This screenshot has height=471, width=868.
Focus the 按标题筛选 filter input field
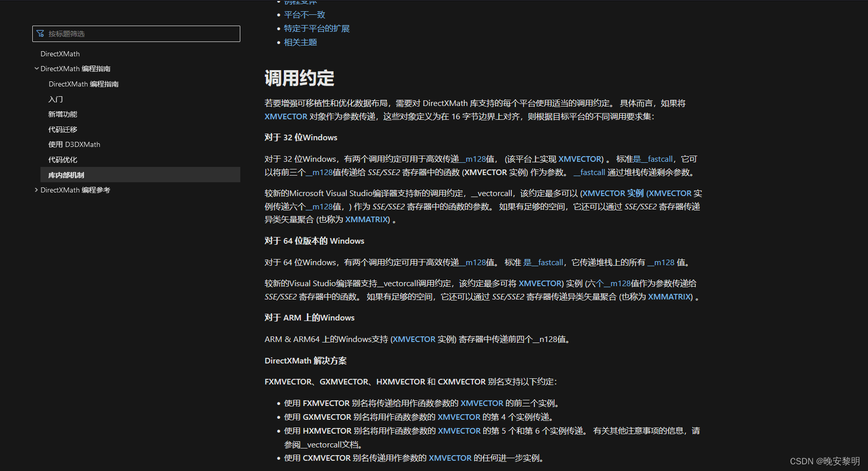(x=136, y=34)
